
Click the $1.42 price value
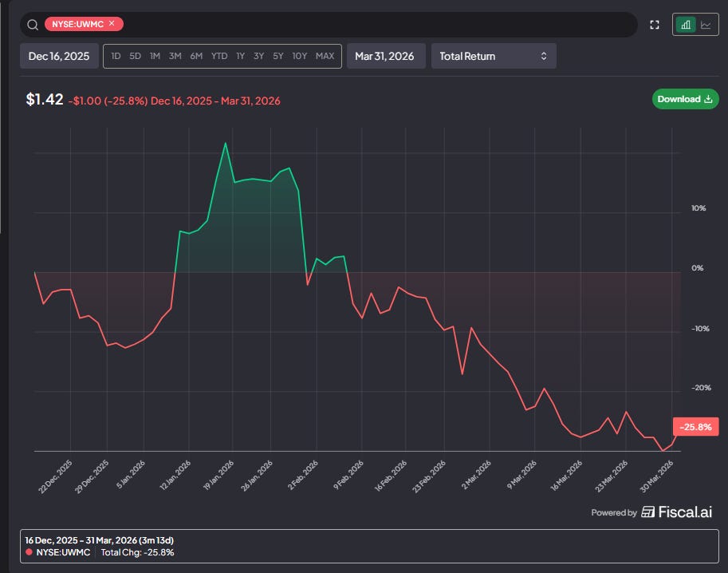[45, 99]
